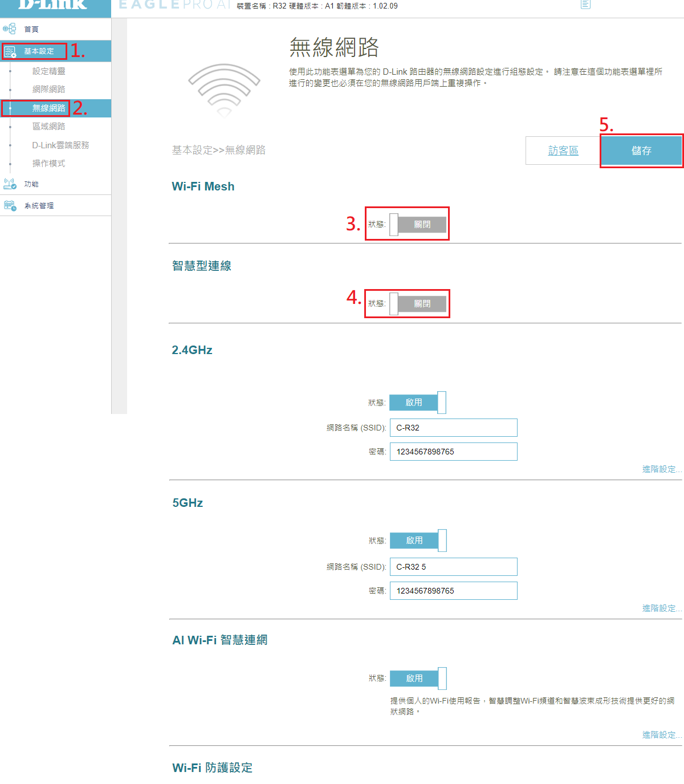Click the 儲存 save button
This screenshot has width=684, height=784.
(x=641, y=151)
